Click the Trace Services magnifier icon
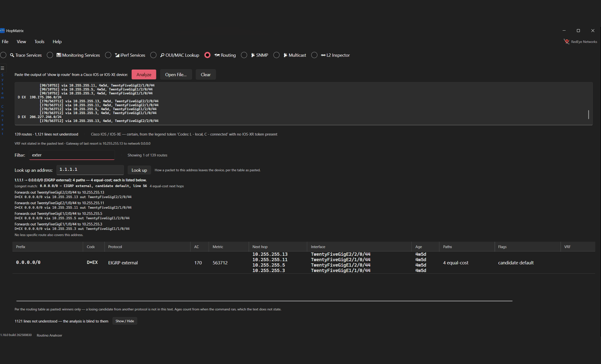The height and width of the screenshot is (364, 601). [12, 55]
